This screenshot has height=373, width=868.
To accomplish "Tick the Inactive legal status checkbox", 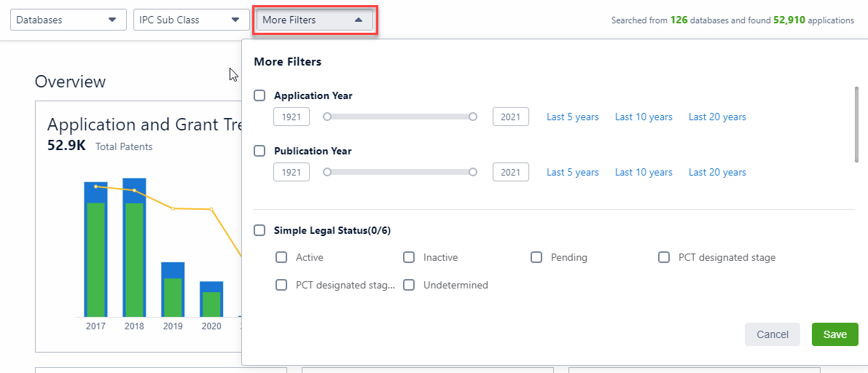I will pyautogui.click(x=409, y=257).
